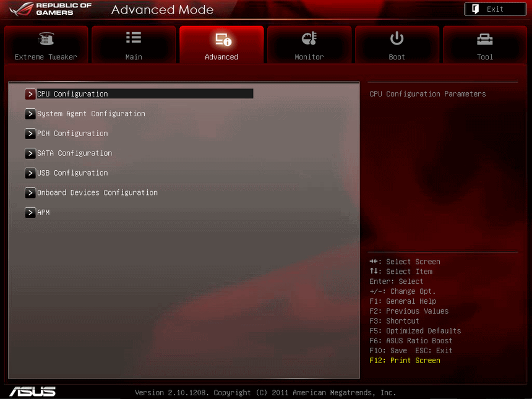This screenshot has height=399, width=532.
Task: Click the F12 Print Screen hint text
Action: pyautogui.click(x=405, y=360)
